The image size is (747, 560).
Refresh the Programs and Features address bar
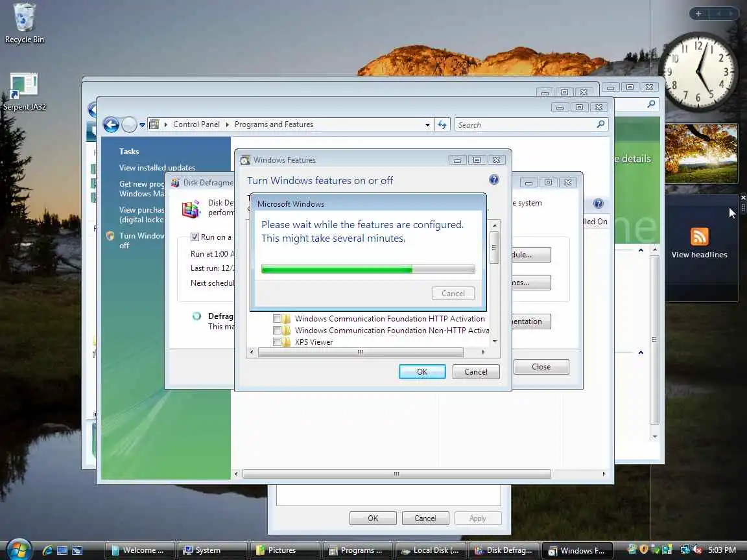442,124
